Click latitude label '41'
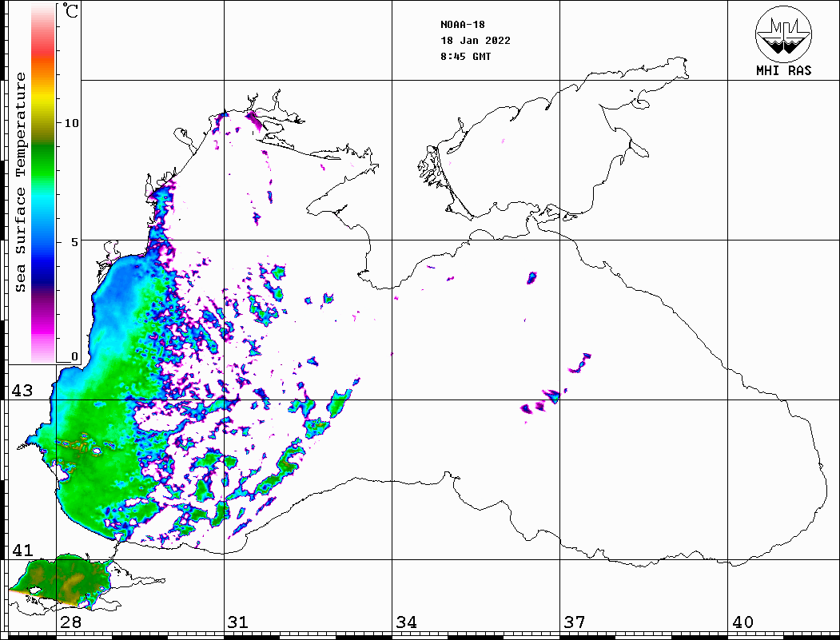840x640 pixels. (x=22, y=551)
